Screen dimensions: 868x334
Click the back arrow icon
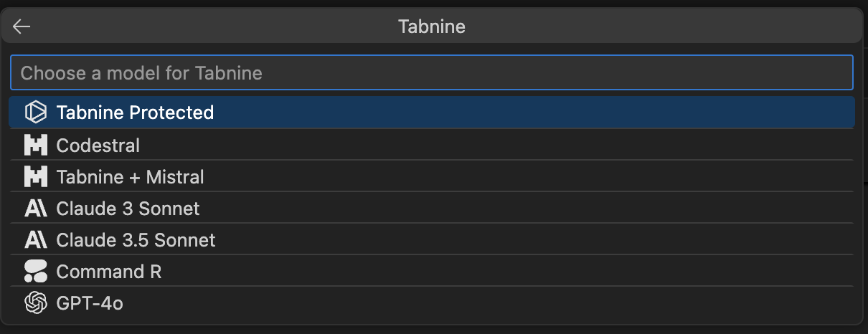click(x=22, y=27)
